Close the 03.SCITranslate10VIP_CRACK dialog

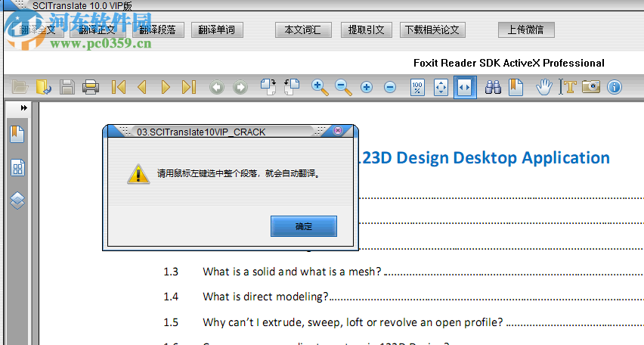[338, 130]
